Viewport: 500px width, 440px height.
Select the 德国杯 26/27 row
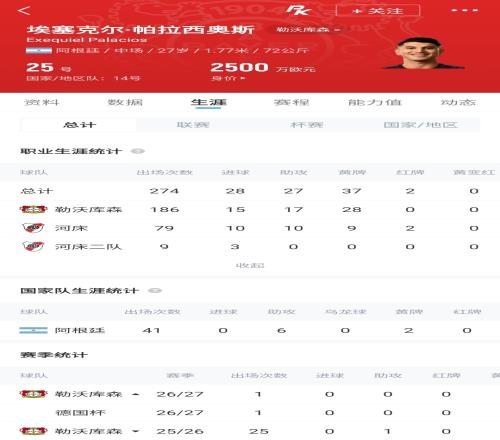[250, 413]
